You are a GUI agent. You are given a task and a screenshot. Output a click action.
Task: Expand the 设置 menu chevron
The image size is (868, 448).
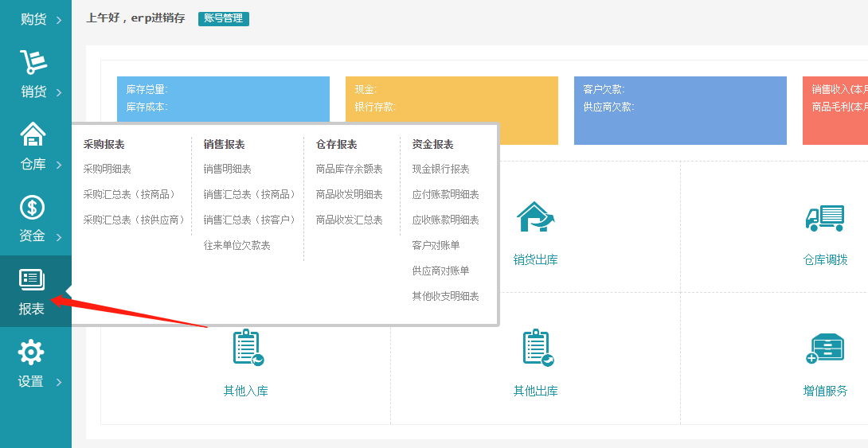click(59, 382)
